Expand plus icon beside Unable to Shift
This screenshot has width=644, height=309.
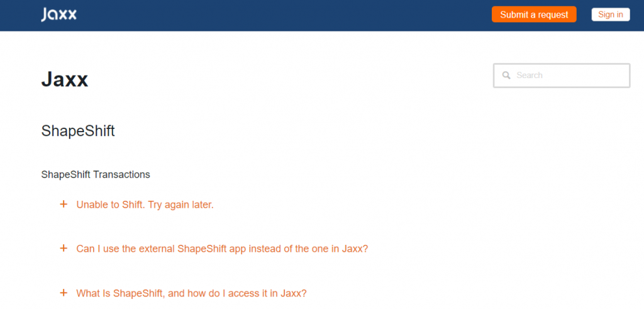coord(64,205)
